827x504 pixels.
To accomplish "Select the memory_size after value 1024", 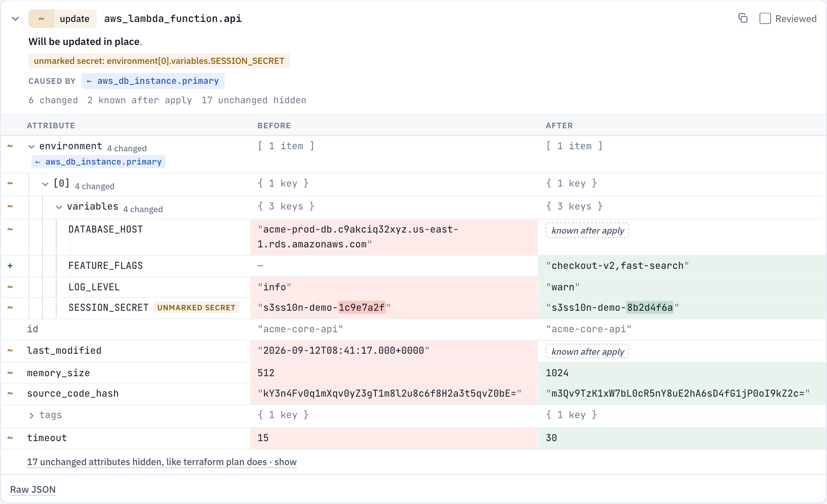I will tap(557, 373).
